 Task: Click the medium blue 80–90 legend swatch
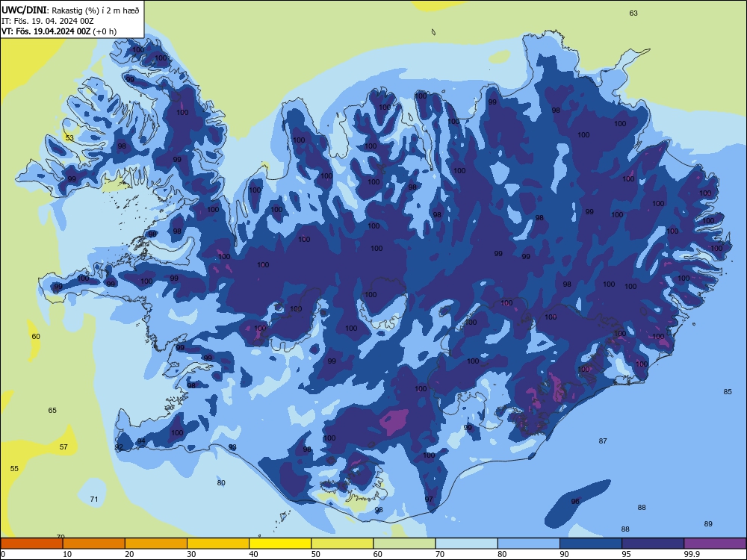(x=529, y=544)
